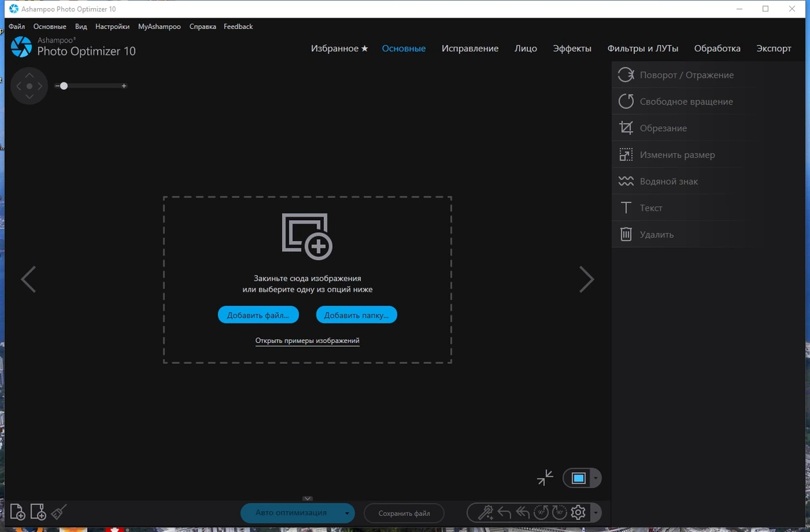The height and width of the screenshot is (532, 810).
Task: Expand the bottom tools toolbar dropdown arrow
Action: coord(595,512)
